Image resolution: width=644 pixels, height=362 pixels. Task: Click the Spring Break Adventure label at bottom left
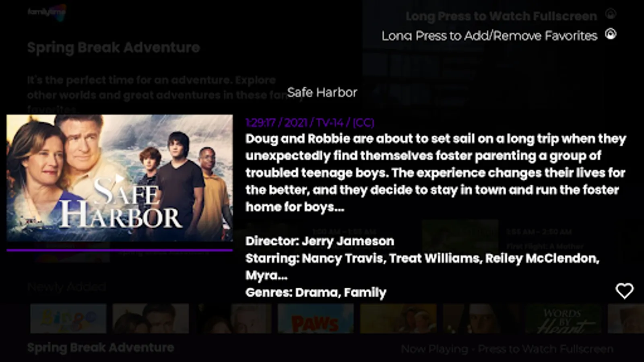101,348
